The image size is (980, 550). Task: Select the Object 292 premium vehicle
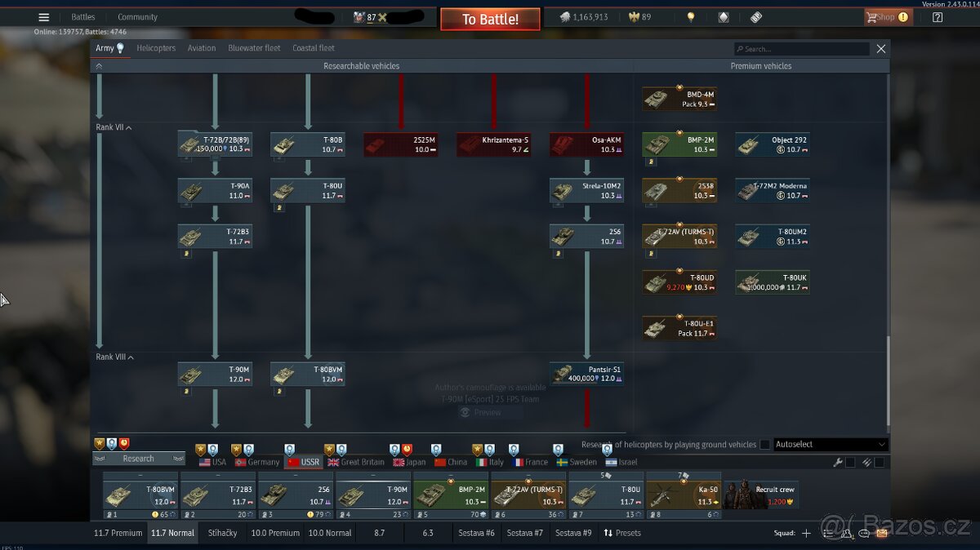(773, 144)
